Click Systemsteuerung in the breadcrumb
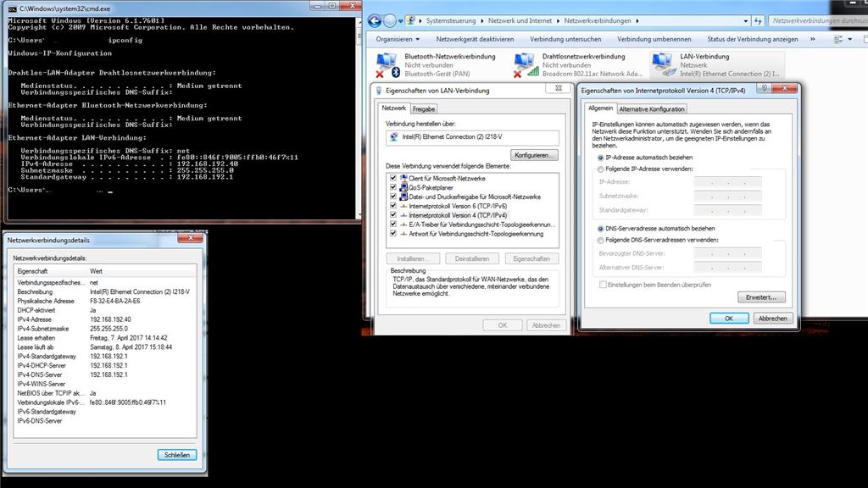 [x=451, y=21]
